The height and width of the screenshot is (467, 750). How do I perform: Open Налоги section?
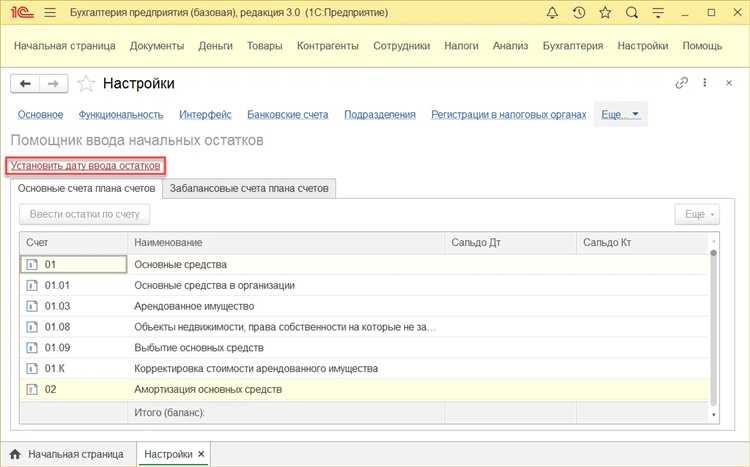click(461, 46)
